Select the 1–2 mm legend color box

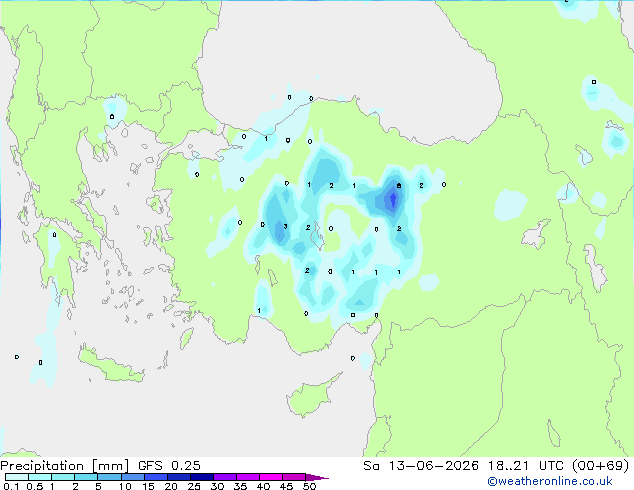pyautogui.click(x=63, y=477)
